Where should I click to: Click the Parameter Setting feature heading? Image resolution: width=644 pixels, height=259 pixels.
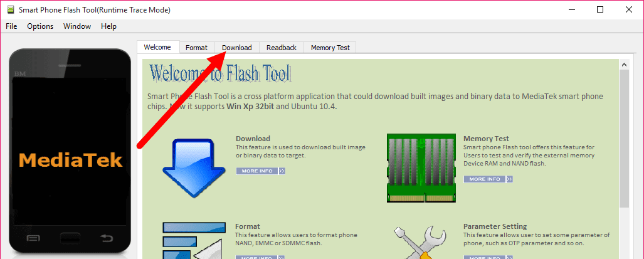[x=495, y=226]
